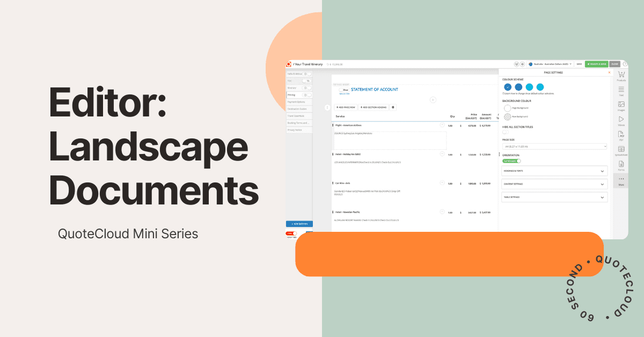Toggle the Landscape orientation switch
The width and height of the screenshot is (644, 337).
click(x=511, y=160)
